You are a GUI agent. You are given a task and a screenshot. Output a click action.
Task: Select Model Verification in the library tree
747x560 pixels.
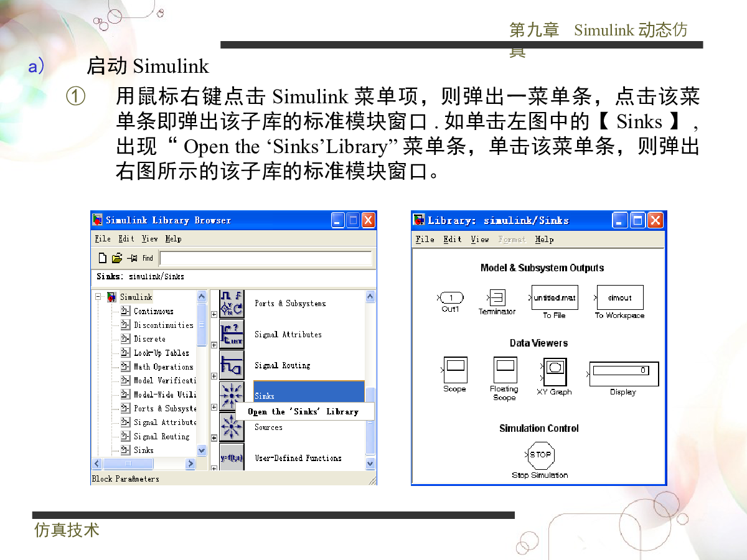click(x=164, y=380)
